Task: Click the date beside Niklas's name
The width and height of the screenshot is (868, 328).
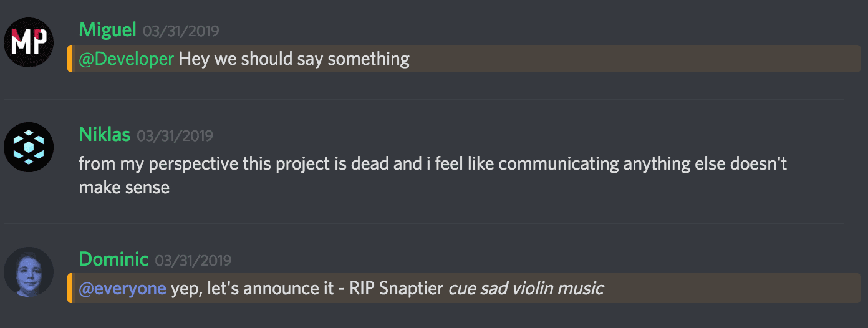Action: [175, 135]
